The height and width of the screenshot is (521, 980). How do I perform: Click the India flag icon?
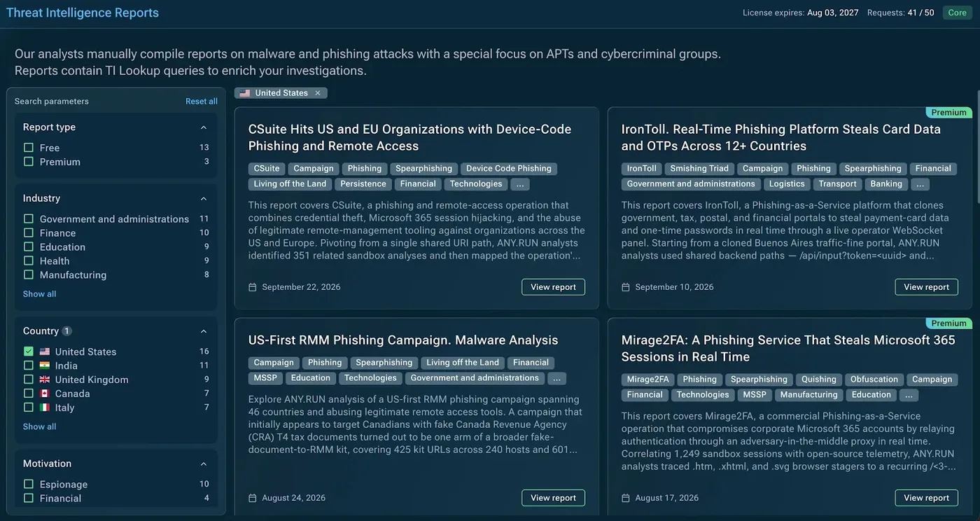[x=45, y=366]
